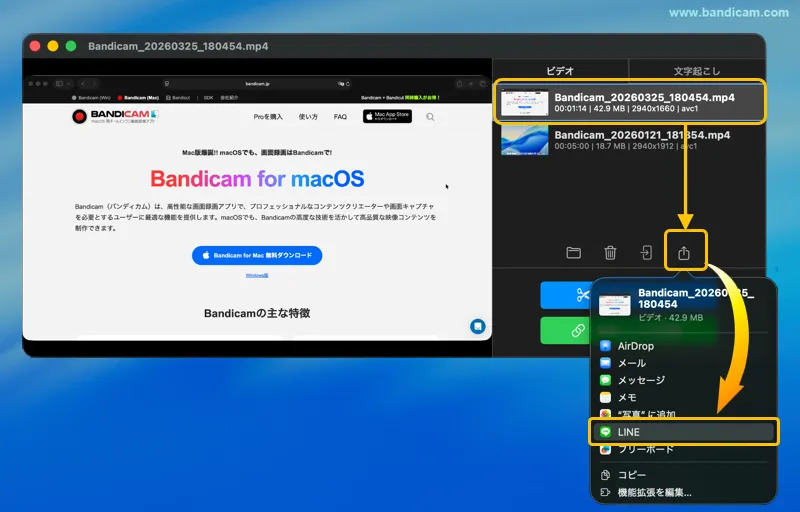The width and height of the screenshot is (800, 512).
Task: Click the ビデオ · 42.9 MB share header text
Action: 670,317
